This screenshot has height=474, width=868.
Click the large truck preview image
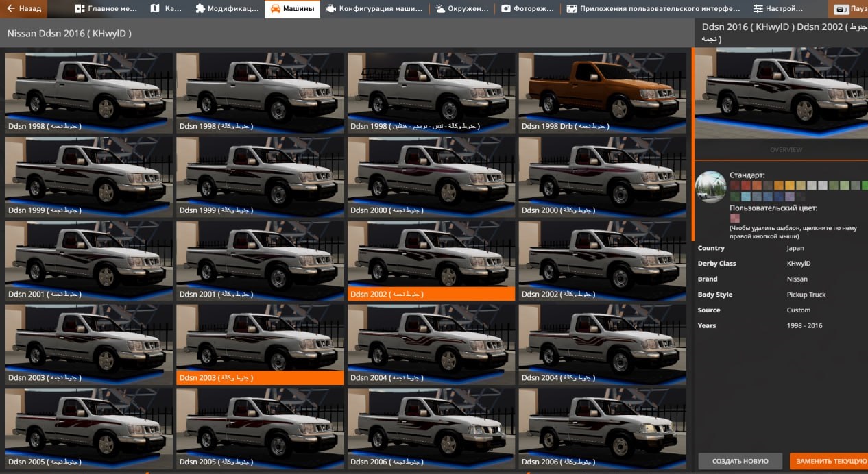click(781, 92)
